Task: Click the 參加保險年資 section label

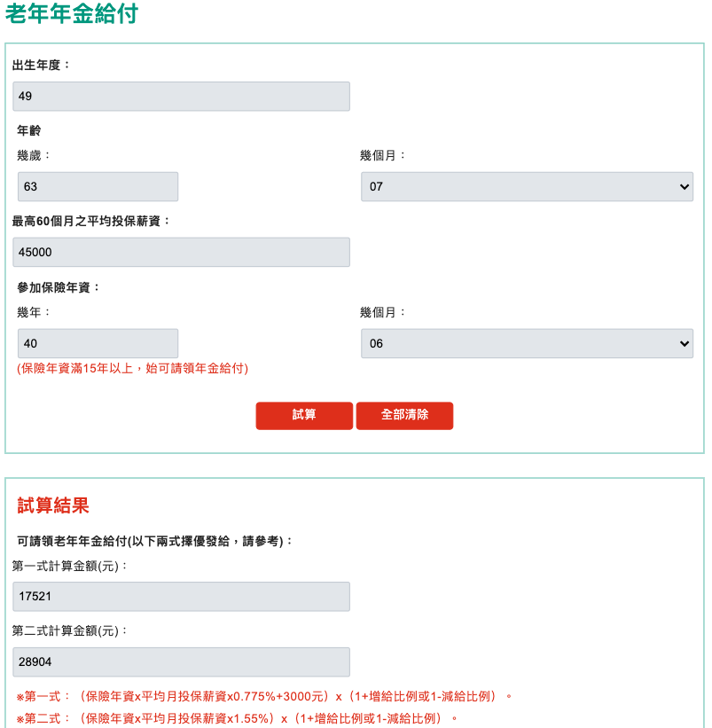Action: click(x=59, y=287)
